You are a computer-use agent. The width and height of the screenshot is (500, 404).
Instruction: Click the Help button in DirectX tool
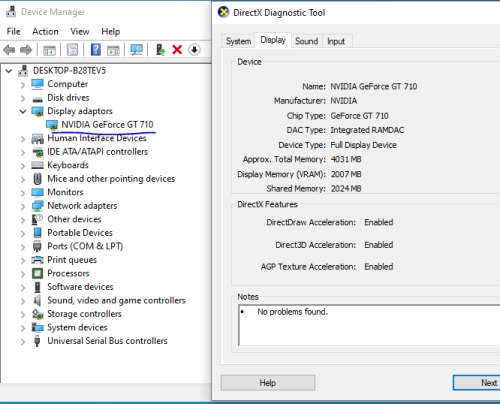[x=268, y=383]
